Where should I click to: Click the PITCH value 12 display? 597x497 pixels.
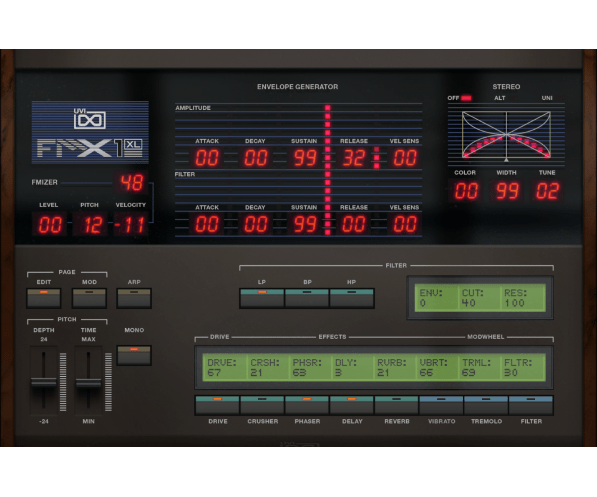pos(91,224)
